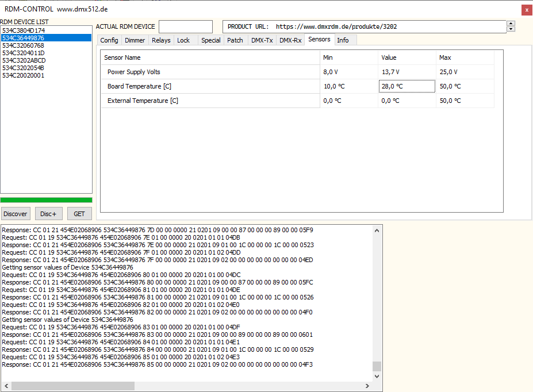The height and width of the screenshot is (392, 533).
Task: Click the GET button
Action: pyautogui.click(x=79, y=214)
